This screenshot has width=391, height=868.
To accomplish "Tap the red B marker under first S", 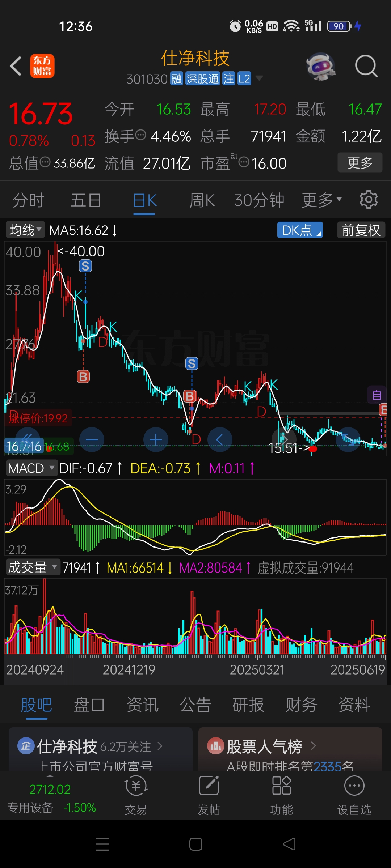I will point(83,377).
